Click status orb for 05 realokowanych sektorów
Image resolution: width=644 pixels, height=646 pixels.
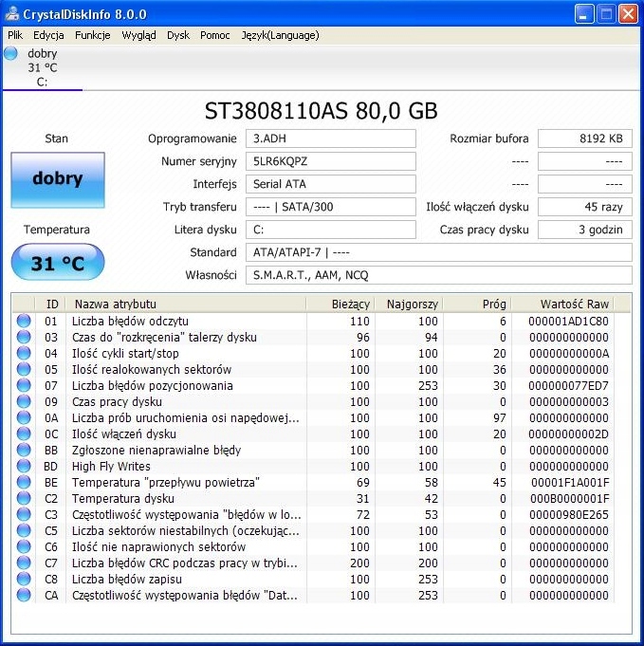click(24, 369)
